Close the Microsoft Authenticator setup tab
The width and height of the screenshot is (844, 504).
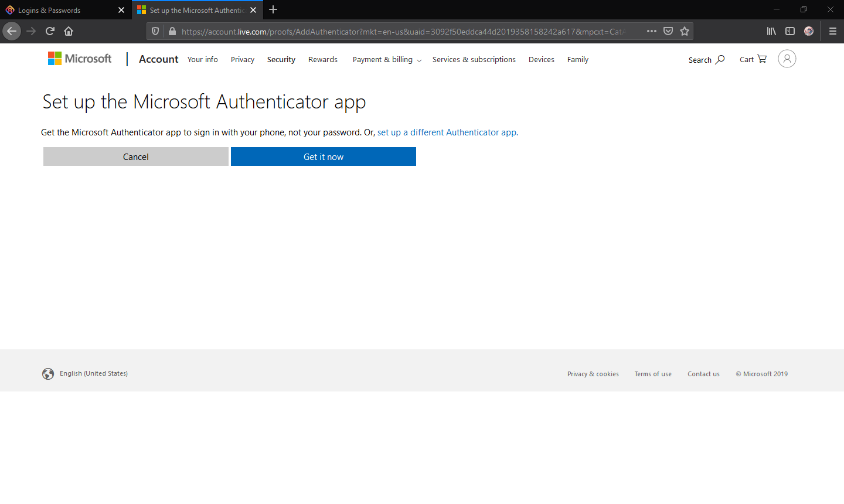pyautogui.click(x=253, y=10)
